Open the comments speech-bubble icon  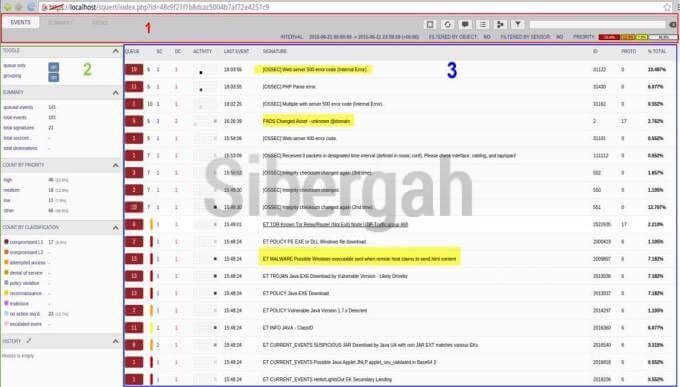click(x=465, y=24)
